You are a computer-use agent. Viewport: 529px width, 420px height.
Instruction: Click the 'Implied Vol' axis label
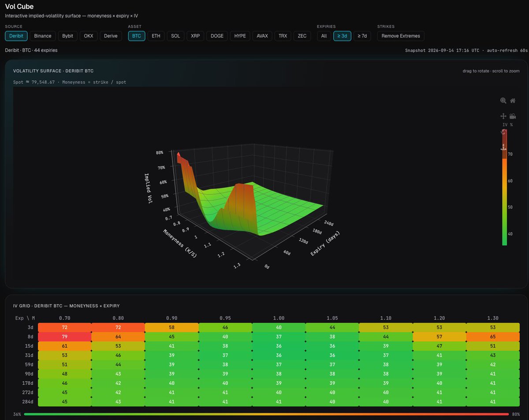point(148,188)
